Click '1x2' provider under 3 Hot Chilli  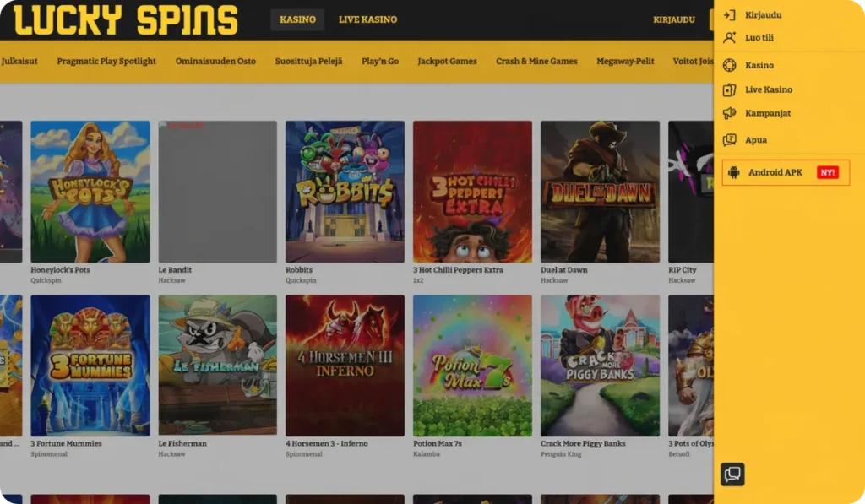[418, 280]
